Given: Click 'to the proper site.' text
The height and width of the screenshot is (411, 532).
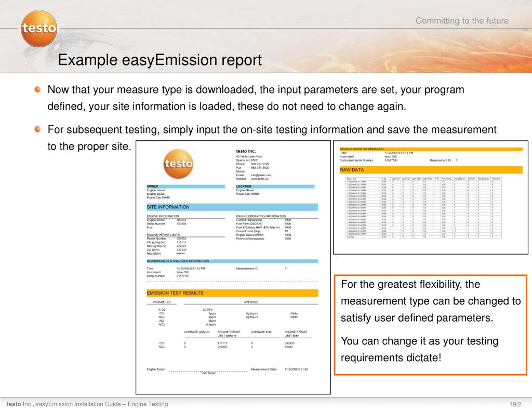Looking at the screenshot, I should (x=89, y=147).
